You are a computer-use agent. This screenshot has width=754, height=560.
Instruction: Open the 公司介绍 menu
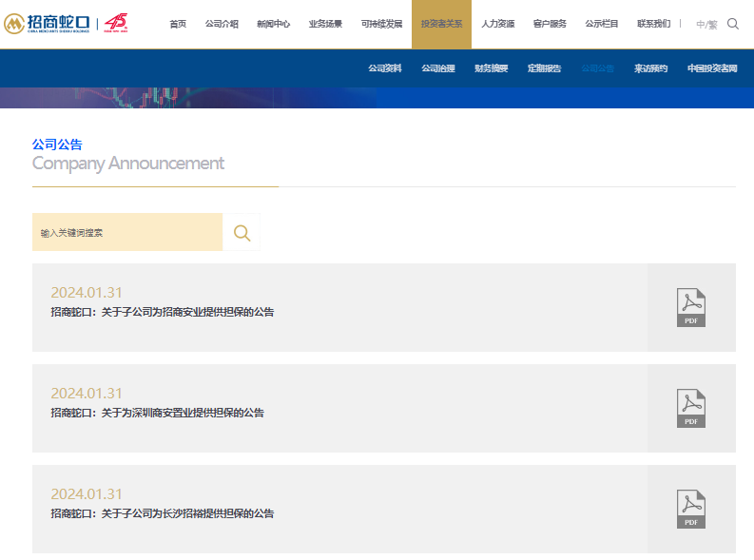point(222,24)
